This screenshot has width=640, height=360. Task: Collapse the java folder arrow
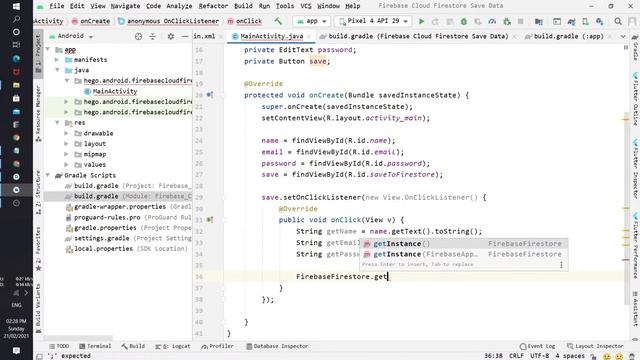coord(57,70)
